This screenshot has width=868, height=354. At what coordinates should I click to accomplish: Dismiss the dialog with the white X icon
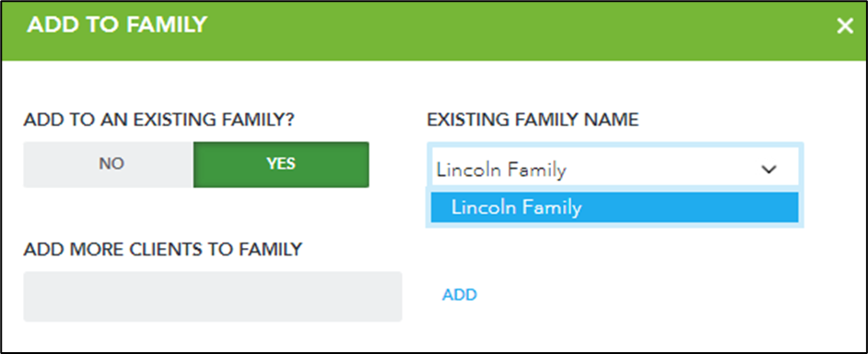845,26
